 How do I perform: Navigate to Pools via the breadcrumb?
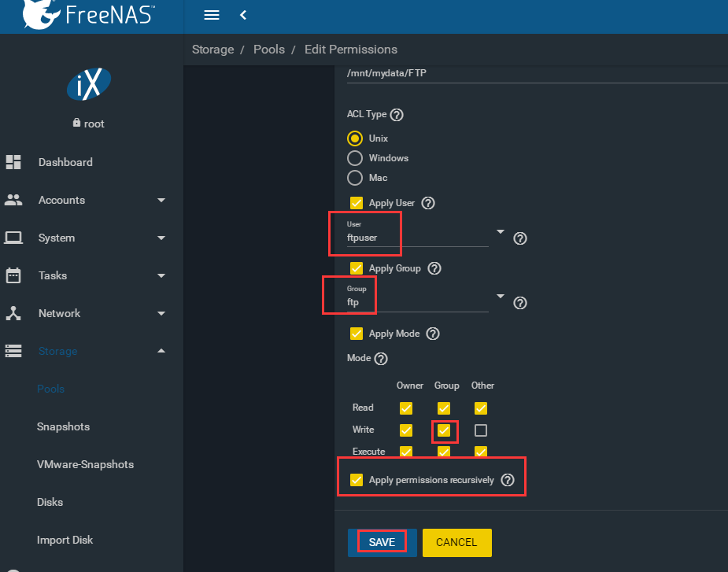point(268,49)
